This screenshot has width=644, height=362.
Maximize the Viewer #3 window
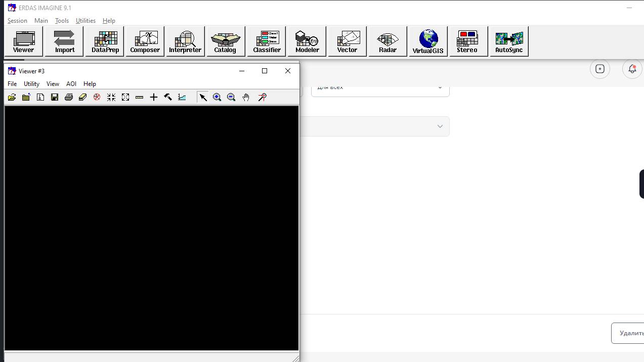click(265, 71)
